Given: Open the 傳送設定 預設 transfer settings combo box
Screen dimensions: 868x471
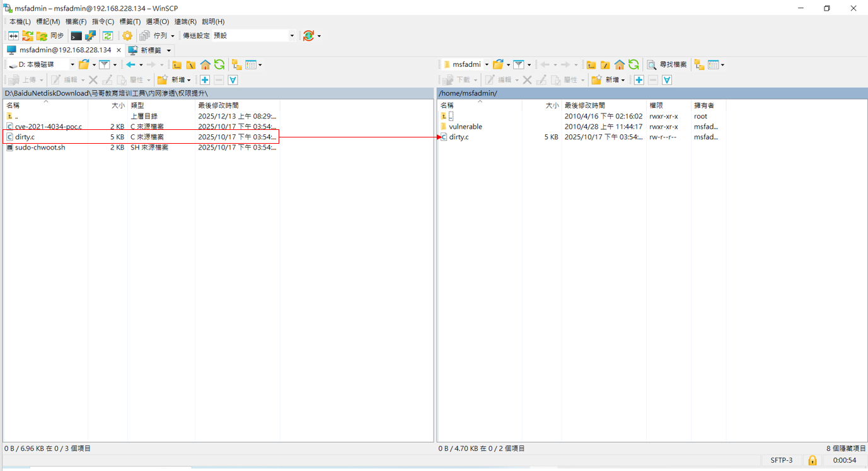Looking at the screenshot, I should coord(239,36).
